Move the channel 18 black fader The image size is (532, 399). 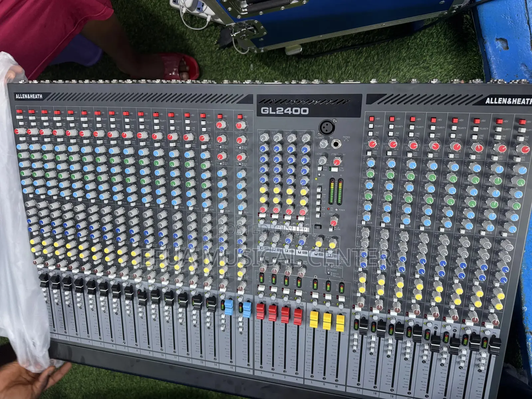click(381, 329)
